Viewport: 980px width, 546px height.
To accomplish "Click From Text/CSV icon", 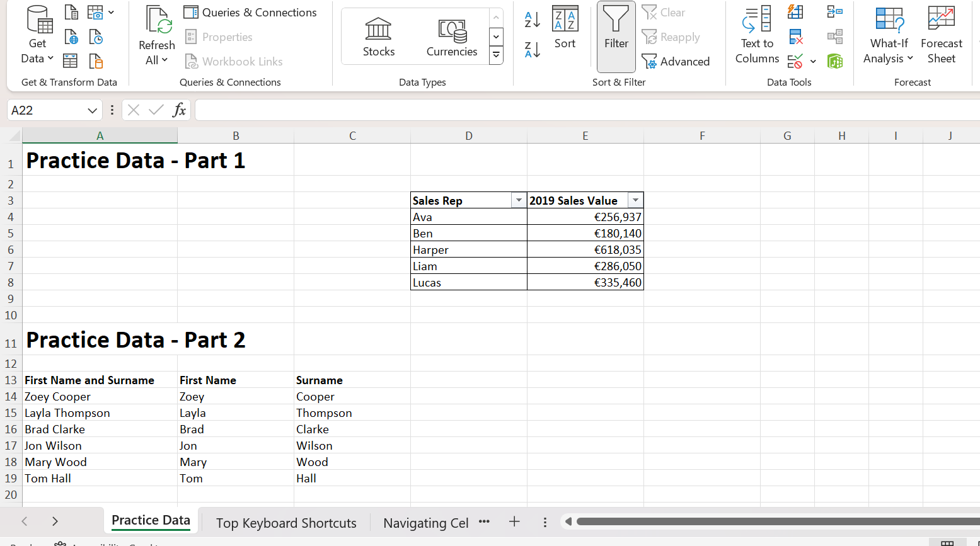I will (71, 12).
